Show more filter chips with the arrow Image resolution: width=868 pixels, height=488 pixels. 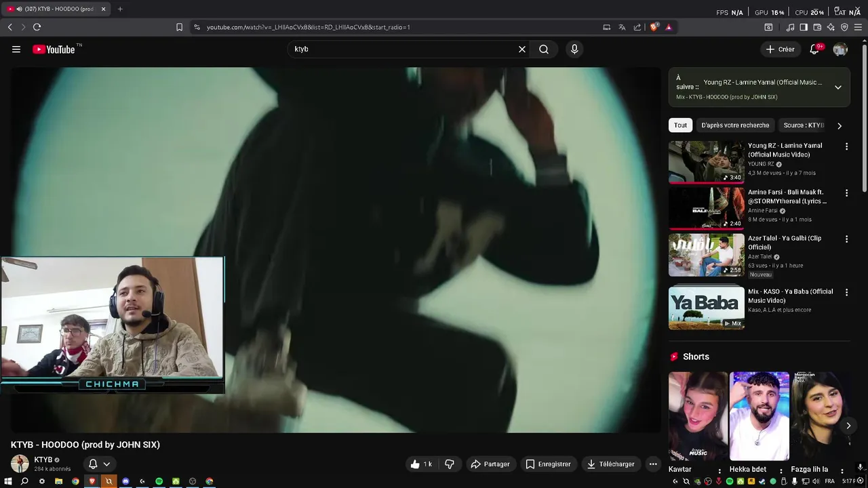(x=840, y=125)
